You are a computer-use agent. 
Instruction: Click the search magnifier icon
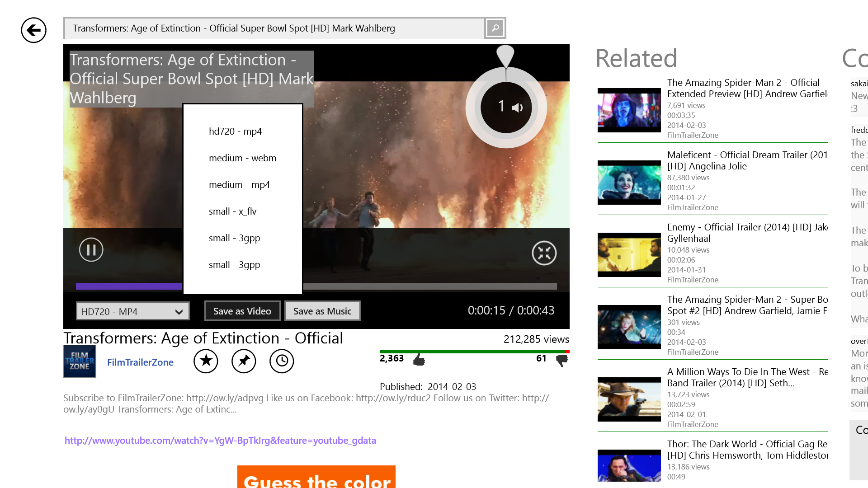(495, 28)
